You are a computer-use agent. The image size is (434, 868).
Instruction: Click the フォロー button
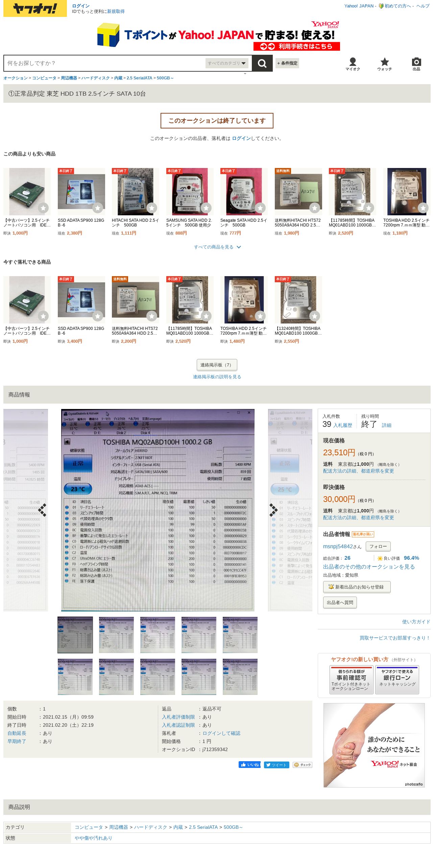(x=378, y=546)
